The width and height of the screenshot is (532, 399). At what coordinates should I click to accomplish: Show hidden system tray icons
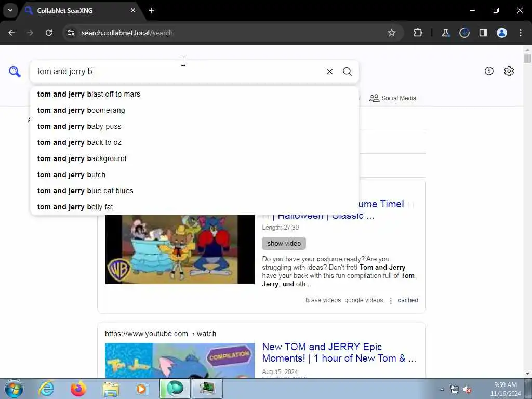[x=442, y=389]
